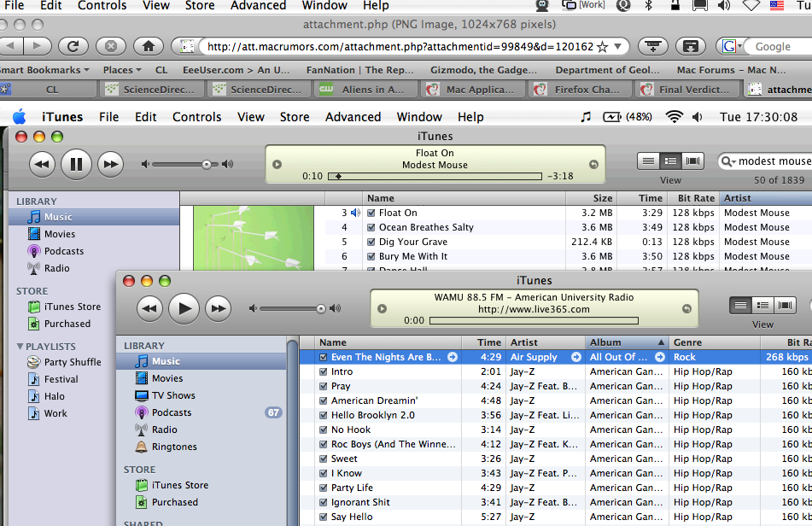
Task: Click the Bluetooth icon in top menu bar
Action: click(x=648, y=6)
